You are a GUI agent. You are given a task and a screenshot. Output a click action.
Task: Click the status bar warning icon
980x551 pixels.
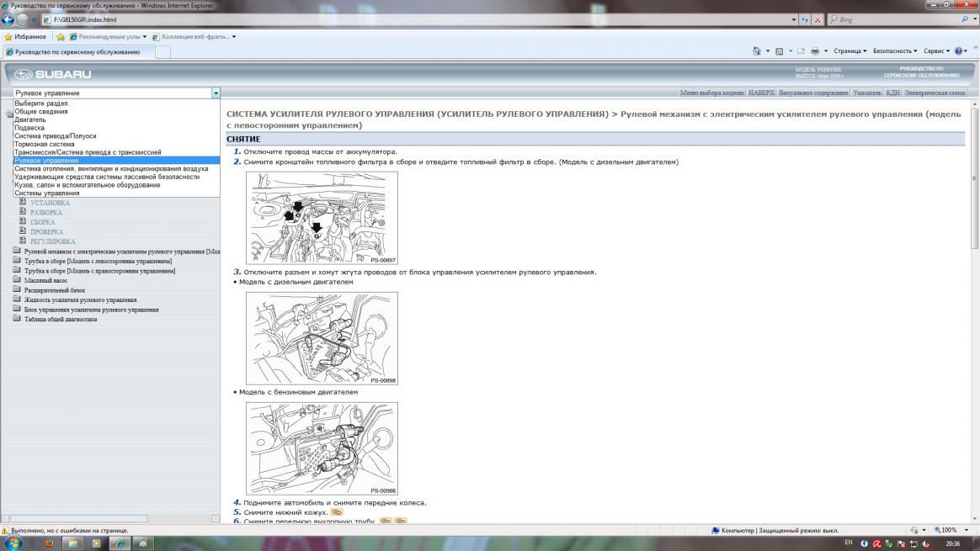6,530
